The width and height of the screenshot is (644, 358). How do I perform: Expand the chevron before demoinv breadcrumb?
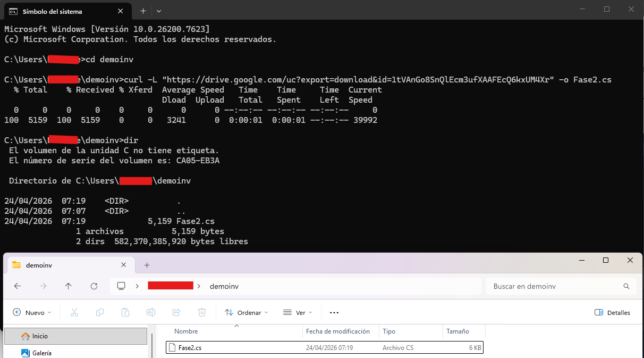tap(199, 286)
